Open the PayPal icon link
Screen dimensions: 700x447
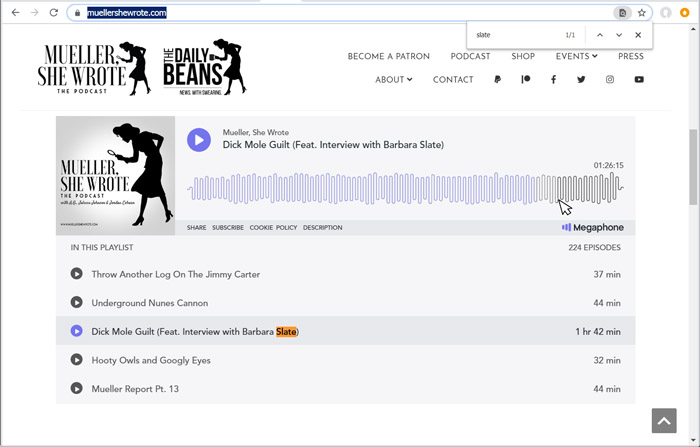(x=497, y=79)
